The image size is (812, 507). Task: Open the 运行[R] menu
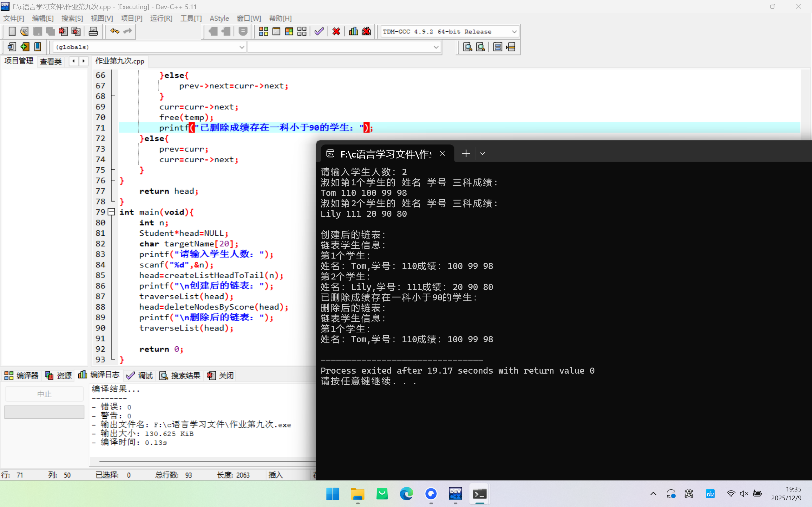[161, 18]
